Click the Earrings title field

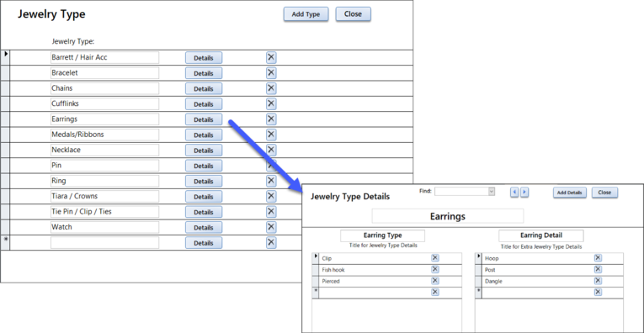pyautogui.click(x=448, y=216)
